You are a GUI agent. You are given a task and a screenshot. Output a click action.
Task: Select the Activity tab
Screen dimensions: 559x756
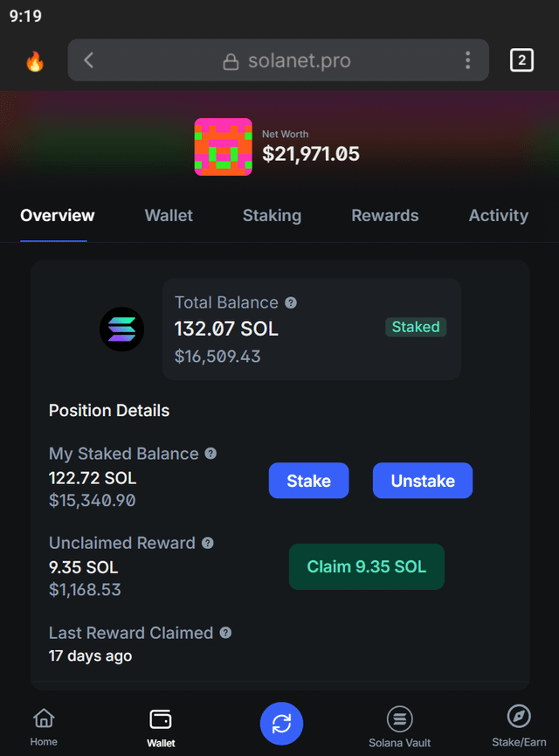coord(498,215)
